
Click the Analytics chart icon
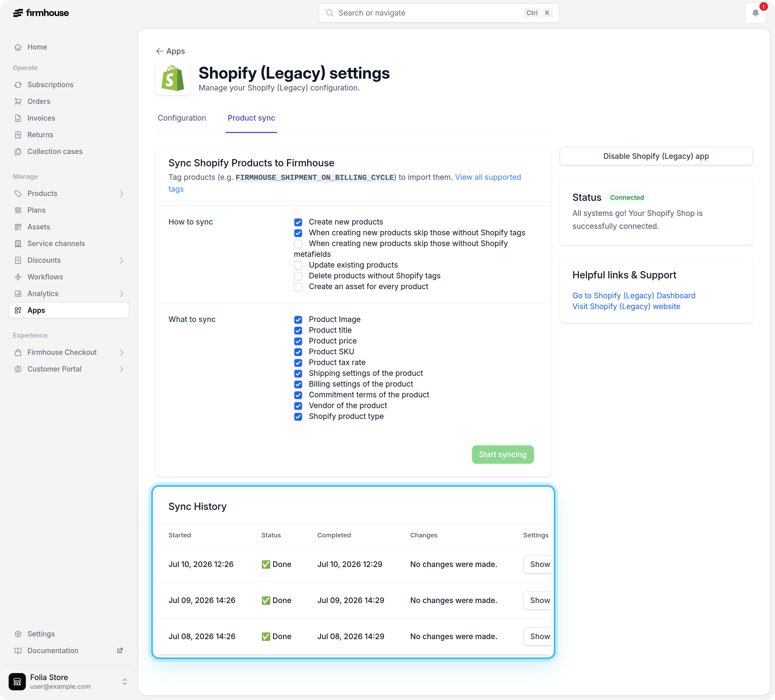coord(18,294)
